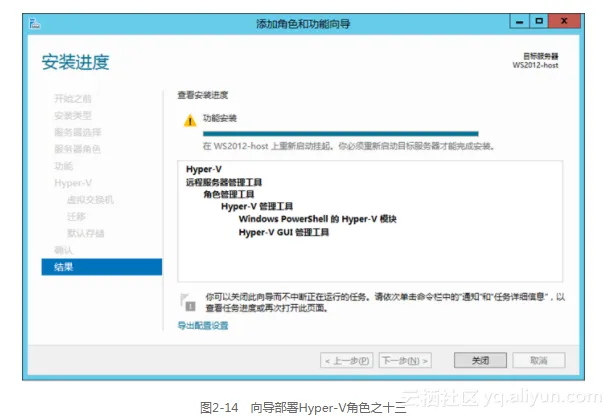Click the WS2012-host target server name

535,65
